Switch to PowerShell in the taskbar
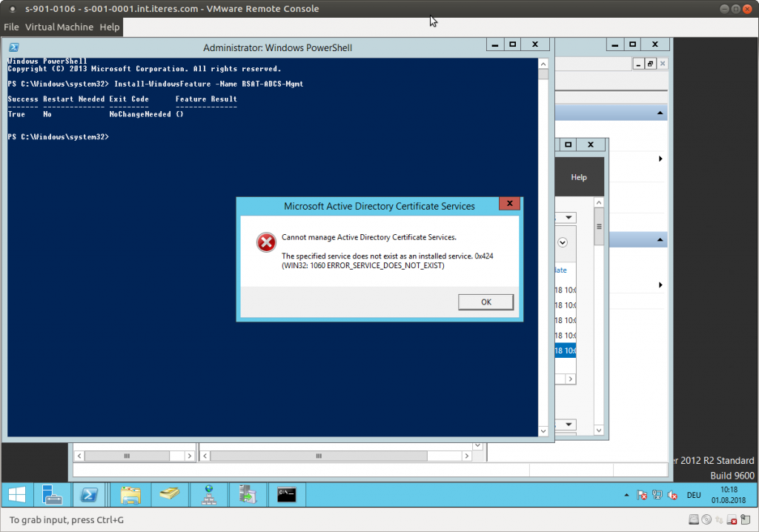The height and width of the screenshot is (532, 759). tap(89, 495)
